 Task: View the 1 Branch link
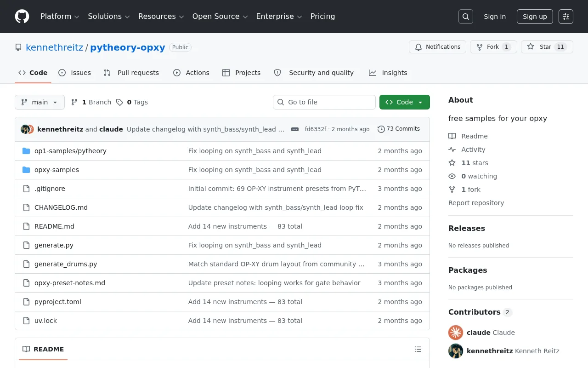(x=91, y=102)
